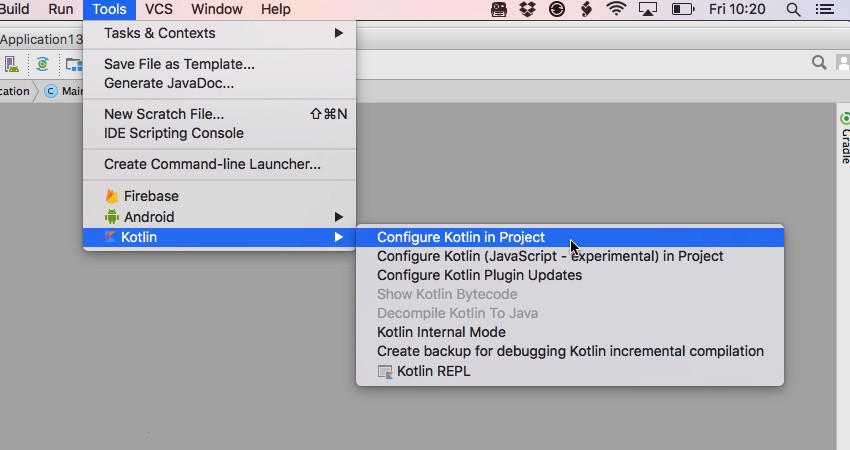Click the user account icon in toolbar
The height and width of the screenshot is (450, 850).
pyautogui.click(x=843, y=63)
